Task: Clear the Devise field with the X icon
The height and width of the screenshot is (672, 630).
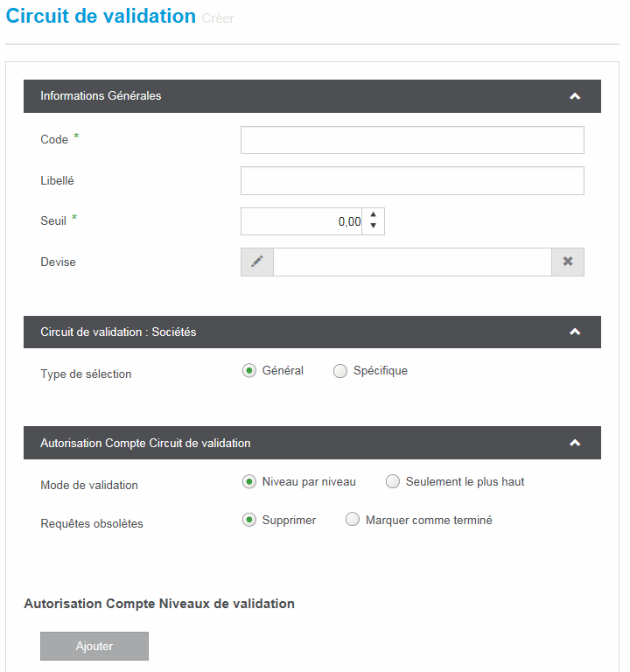Action: pos(567,262)
